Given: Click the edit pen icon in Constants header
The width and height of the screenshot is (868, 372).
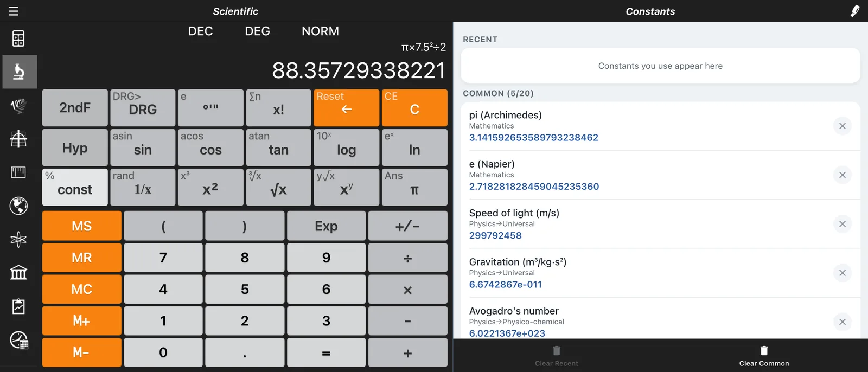Looking at the screenshot, I should click(855, 11).
